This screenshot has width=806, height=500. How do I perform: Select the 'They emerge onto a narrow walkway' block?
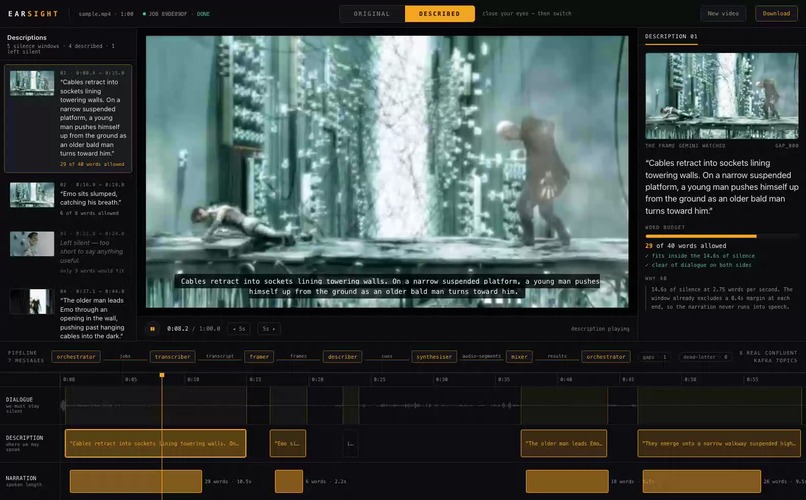[x=719, y=443]
